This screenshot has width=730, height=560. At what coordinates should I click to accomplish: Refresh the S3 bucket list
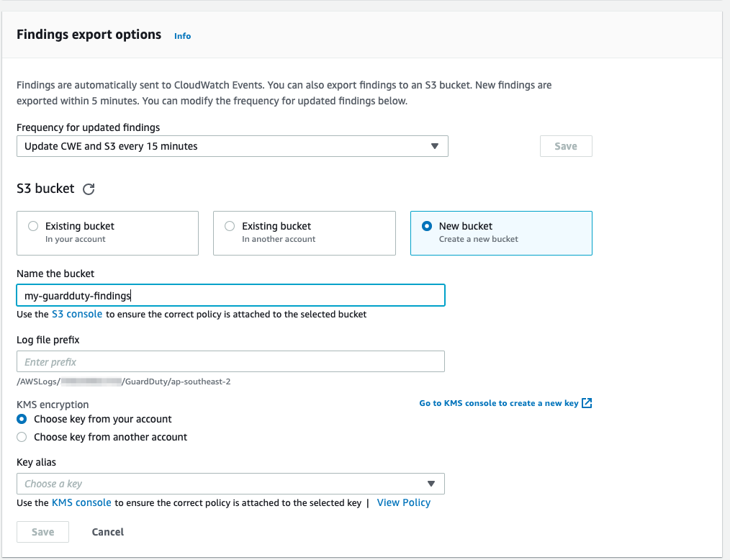[x=89, y=189]
